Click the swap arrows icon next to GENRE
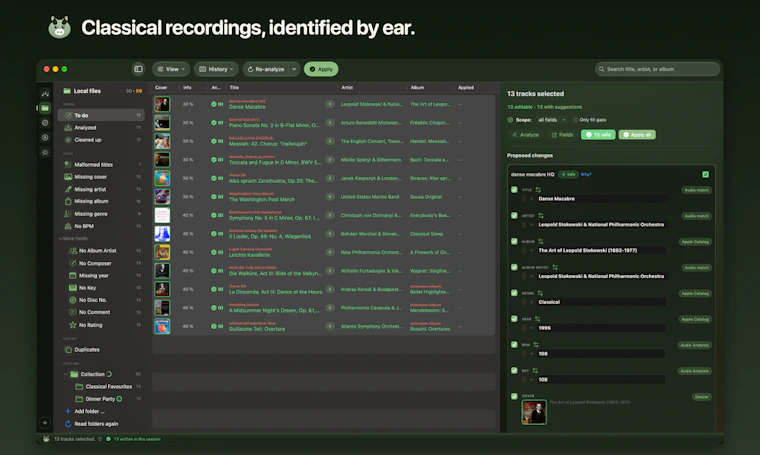Viewport: 760px width, 455px height. coord(540,293)
